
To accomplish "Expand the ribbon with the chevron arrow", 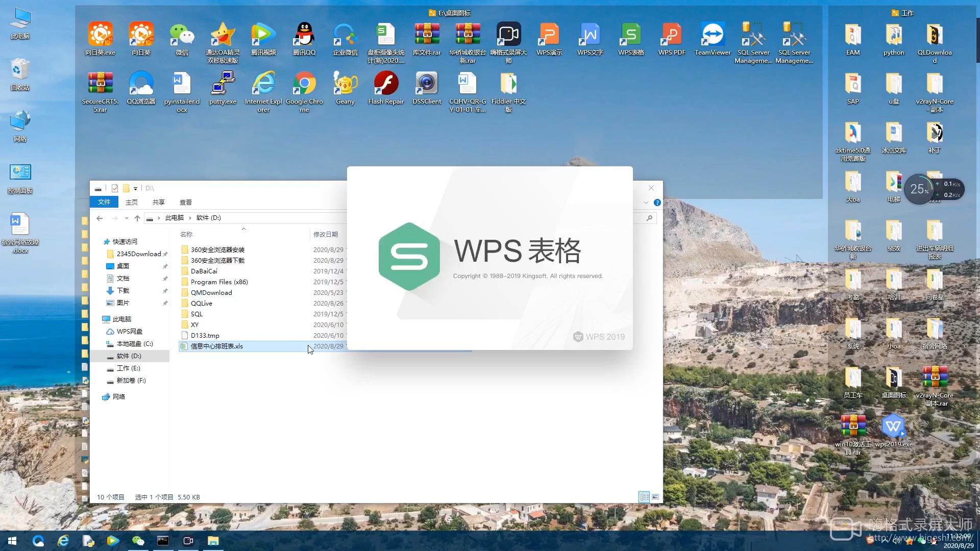I will (x=646, y=203).
